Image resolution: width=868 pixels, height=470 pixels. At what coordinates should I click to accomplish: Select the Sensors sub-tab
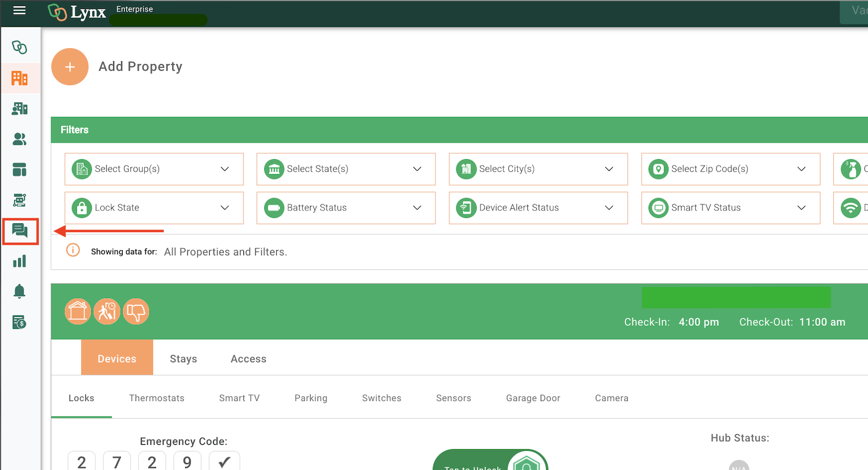point(454,398)
